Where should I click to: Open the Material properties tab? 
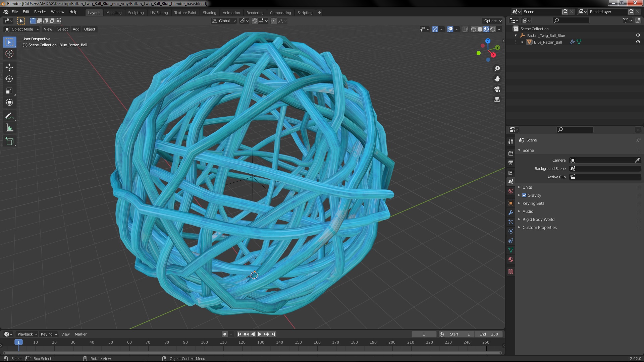(511, 259)
